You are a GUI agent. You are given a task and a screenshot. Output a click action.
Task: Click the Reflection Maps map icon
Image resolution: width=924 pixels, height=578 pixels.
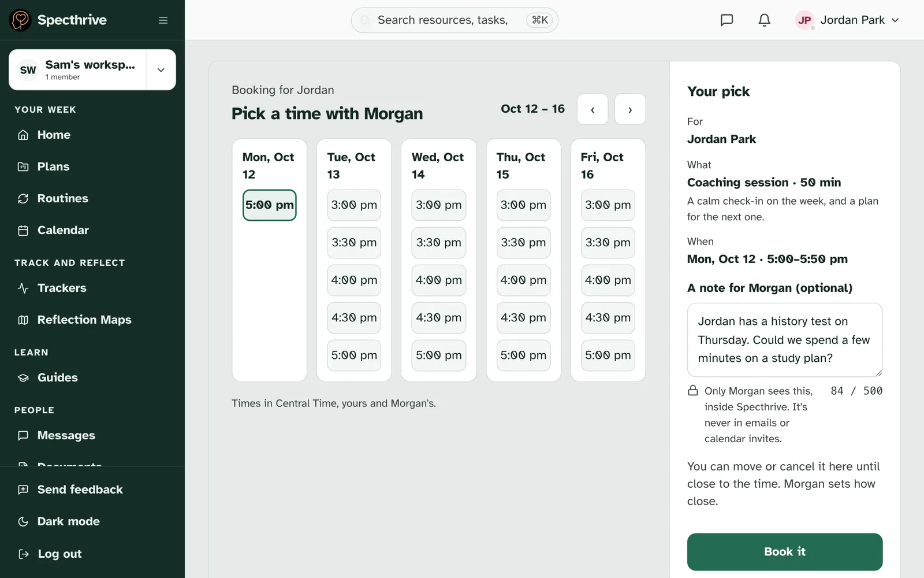(23, 320)
